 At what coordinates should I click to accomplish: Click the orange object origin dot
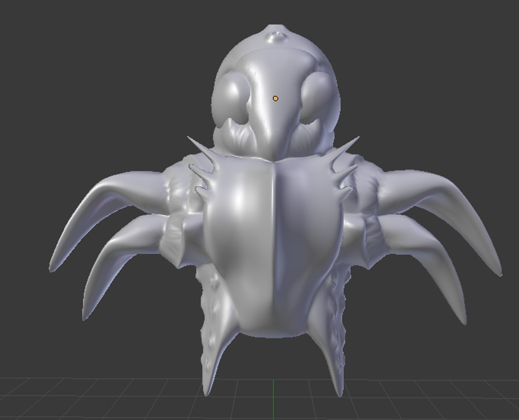275,99
